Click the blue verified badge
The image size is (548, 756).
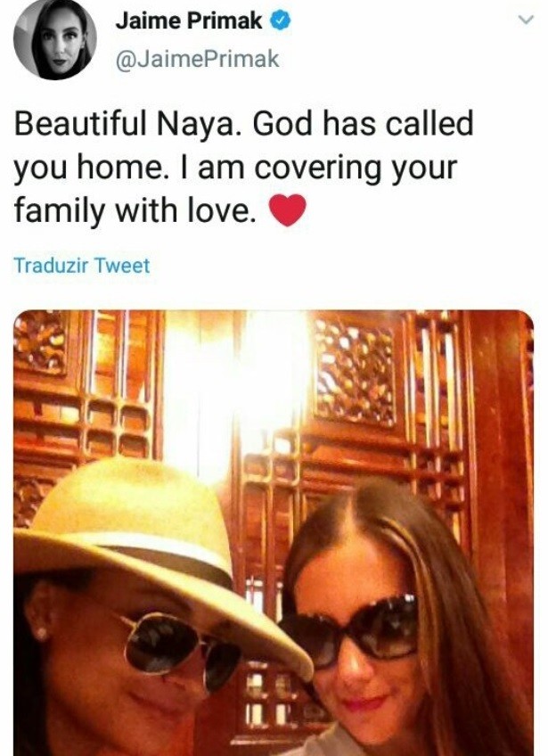pos(281,21)
